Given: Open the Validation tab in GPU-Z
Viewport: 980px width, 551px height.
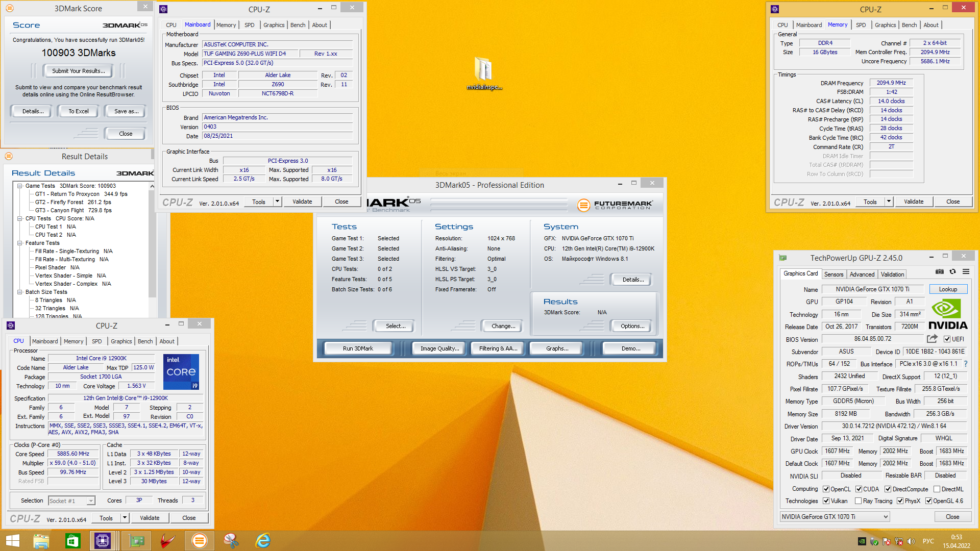Looking at the screenshot, I should pyautogui.click(x=892, y=274).
